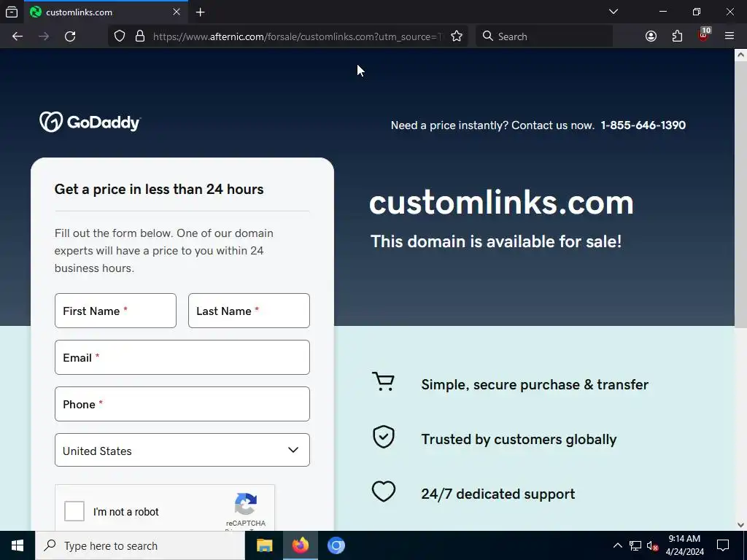Click the Firefox taskbar icon

(x=300, y=545)
